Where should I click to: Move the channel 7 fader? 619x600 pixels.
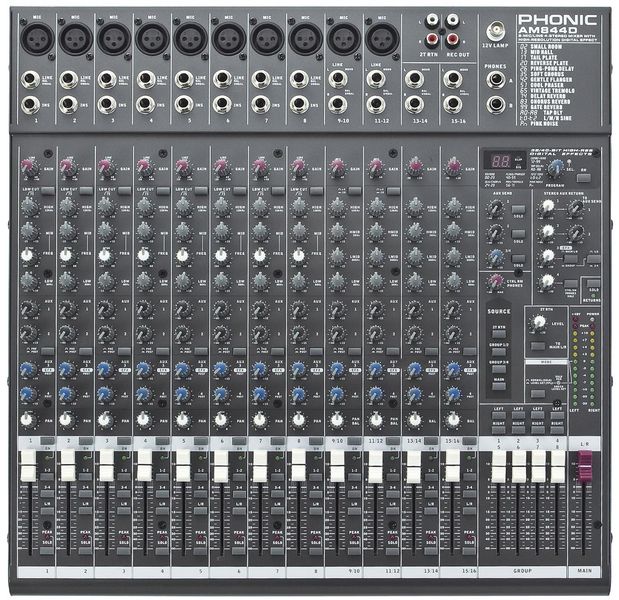259,466
